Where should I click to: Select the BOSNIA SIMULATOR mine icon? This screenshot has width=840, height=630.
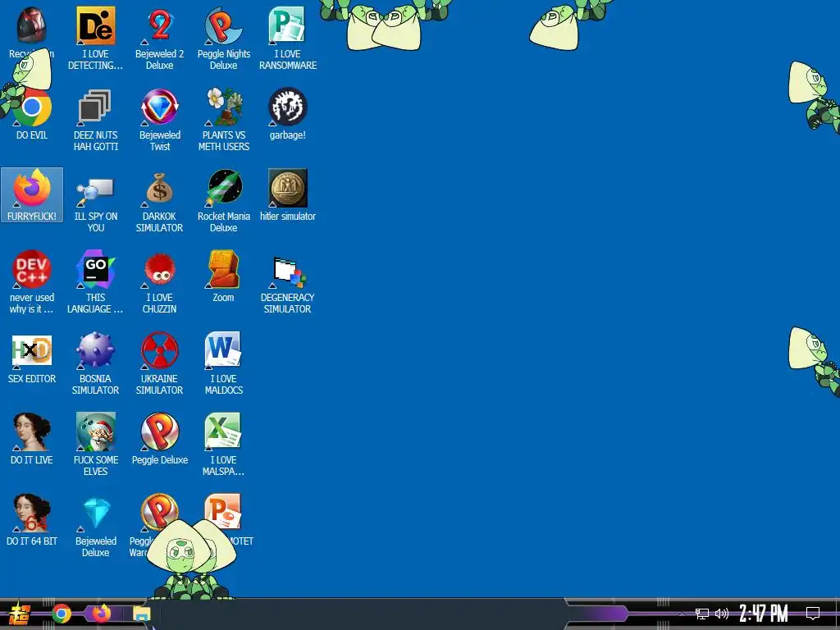pos(95,350)
